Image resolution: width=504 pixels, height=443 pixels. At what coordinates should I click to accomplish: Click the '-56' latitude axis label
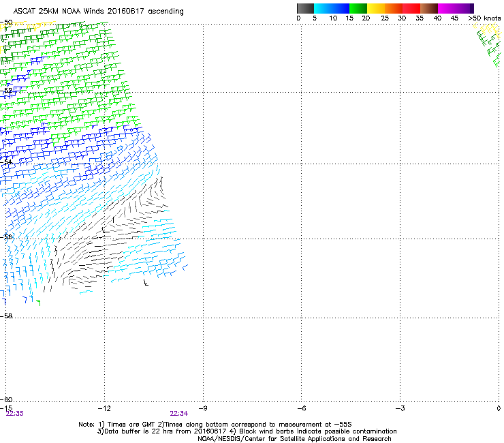6,236
